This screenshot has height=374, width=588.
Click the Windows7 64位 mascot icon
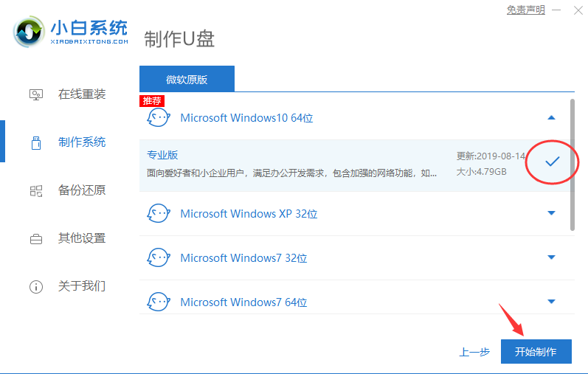click(x=158, y=302)
